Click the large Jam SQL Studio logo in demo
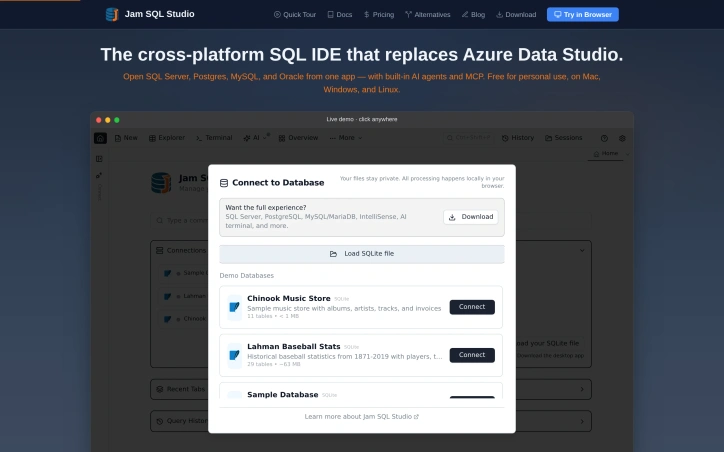724x452 pixels. (161, 183)
